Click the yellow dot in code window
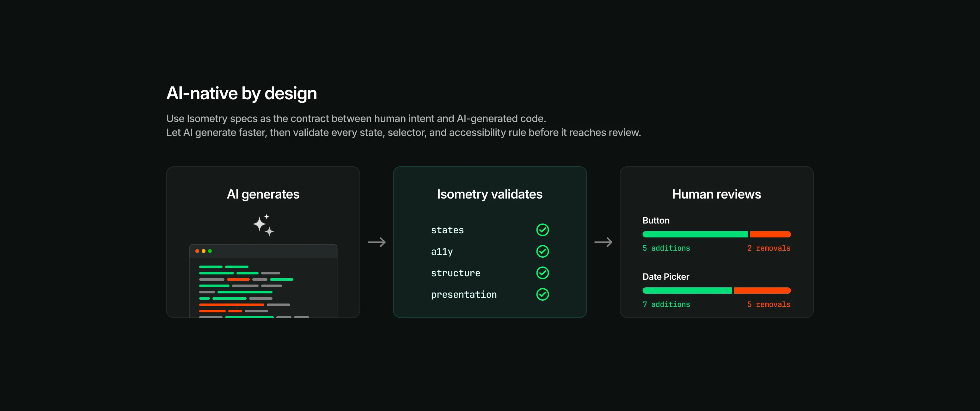This screenshot has width=980, height=411. 204,251
